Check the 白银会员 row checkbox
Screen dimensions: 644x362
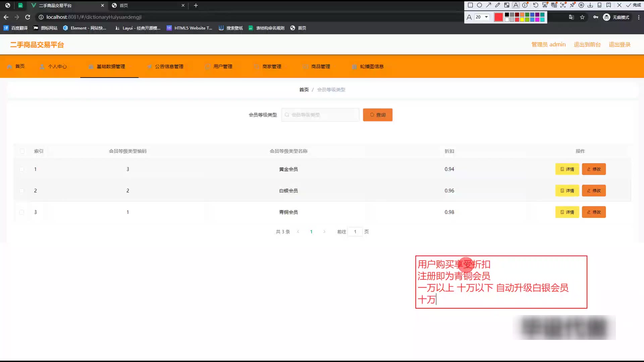pyautogui.click(x=22, y=191)
